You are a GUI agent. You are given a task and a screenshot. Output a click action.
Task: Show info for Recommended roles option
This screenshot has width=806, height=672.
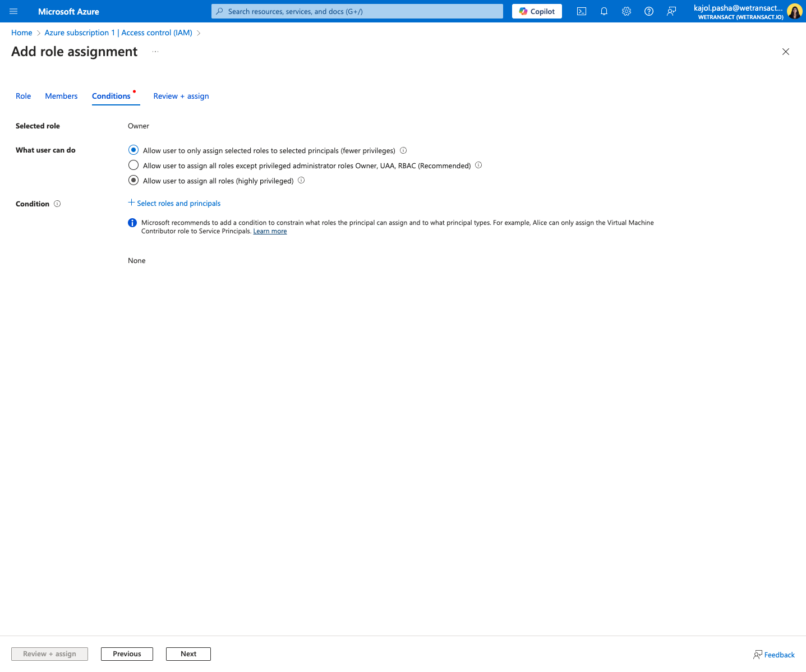(478, 165)
